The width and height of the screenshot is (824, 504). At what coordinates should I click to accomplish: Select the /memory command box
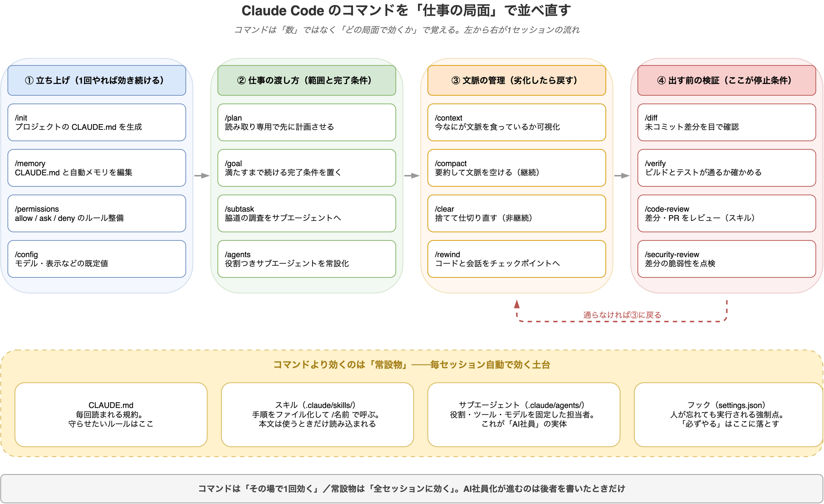point(97,168)
